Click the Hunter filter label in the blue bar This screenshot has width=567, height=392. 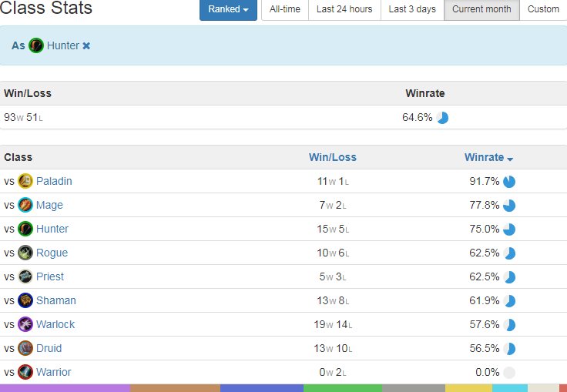(63, 45)
